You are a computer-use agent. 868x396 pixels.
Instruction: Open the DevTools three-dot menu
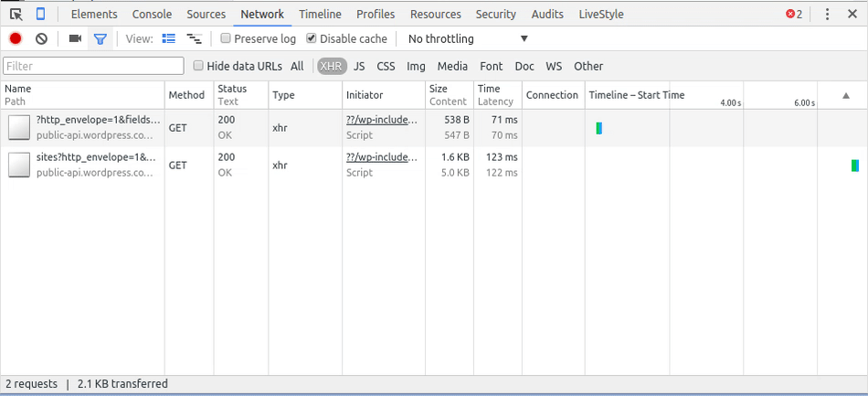(827, 14)
